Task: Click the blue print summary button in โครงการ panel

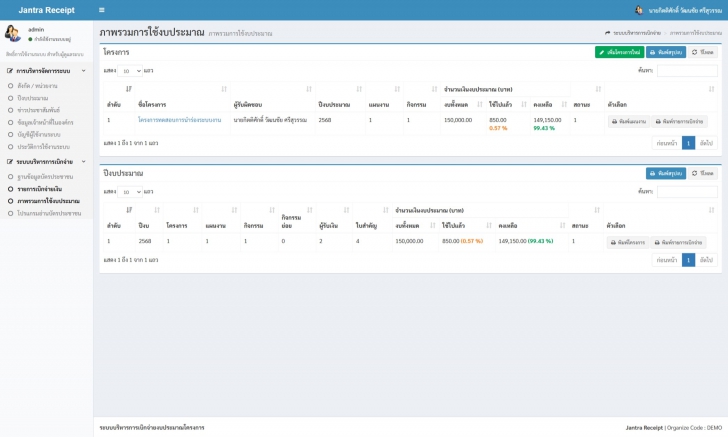Action: tap(666, 52)
